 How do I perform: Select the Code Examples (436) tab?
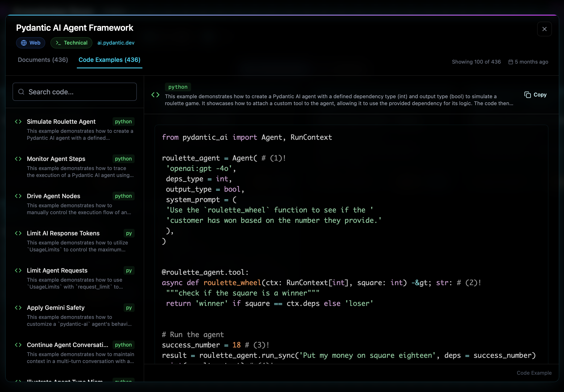click(x=109, y=60)
